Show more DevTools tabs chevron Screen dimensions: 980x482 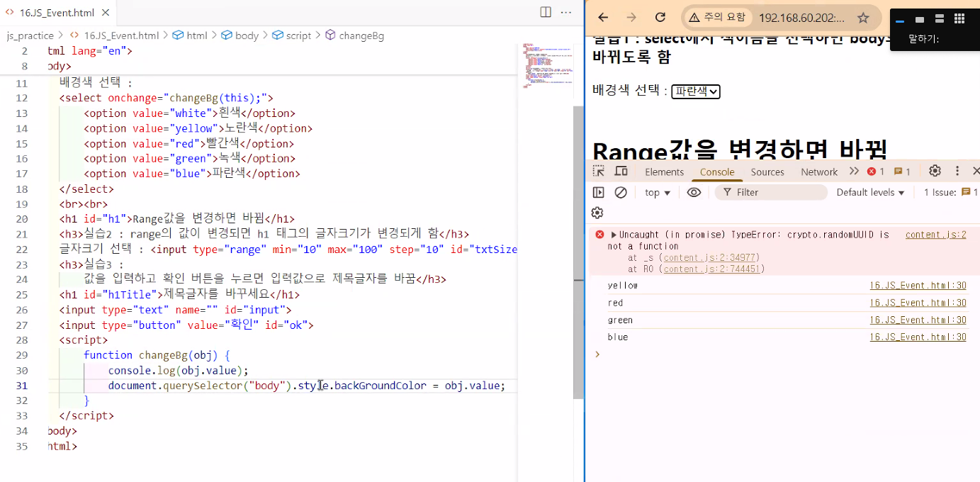coord(854,172)
